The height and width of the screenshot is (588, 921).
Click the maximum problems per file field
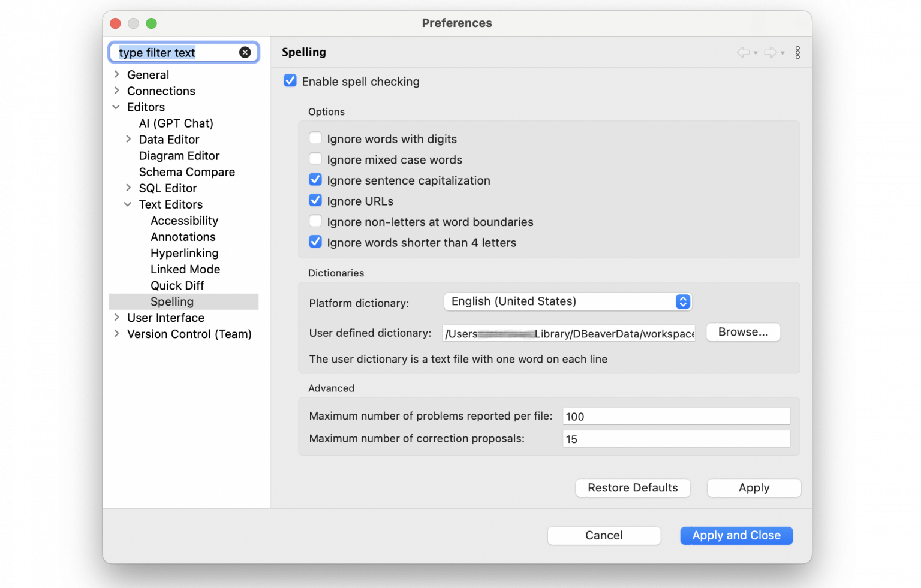point(676,417)
